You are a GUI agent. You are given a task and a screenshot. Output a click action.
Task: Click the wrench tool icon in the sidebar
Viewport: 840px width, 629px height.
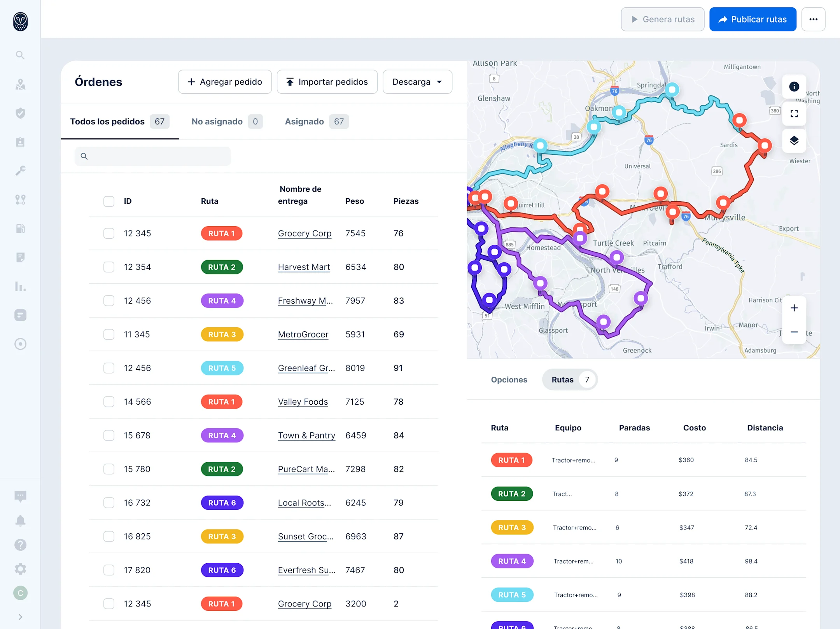pyautogui.click(x=20, y=170)
